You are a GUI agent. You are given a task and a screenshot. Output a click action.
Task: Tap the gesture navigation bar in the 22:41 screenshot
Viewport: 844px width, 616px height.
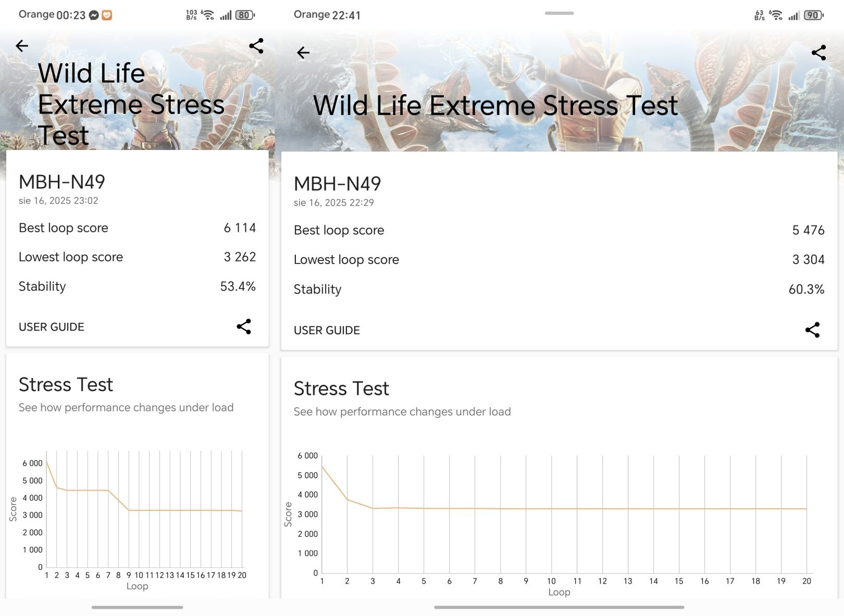(559, 607)
